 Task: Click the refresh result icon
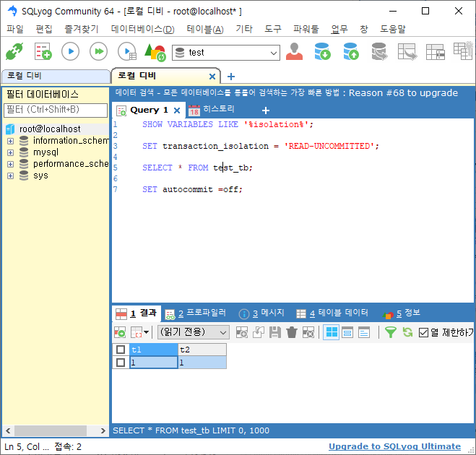click(407, 333)
